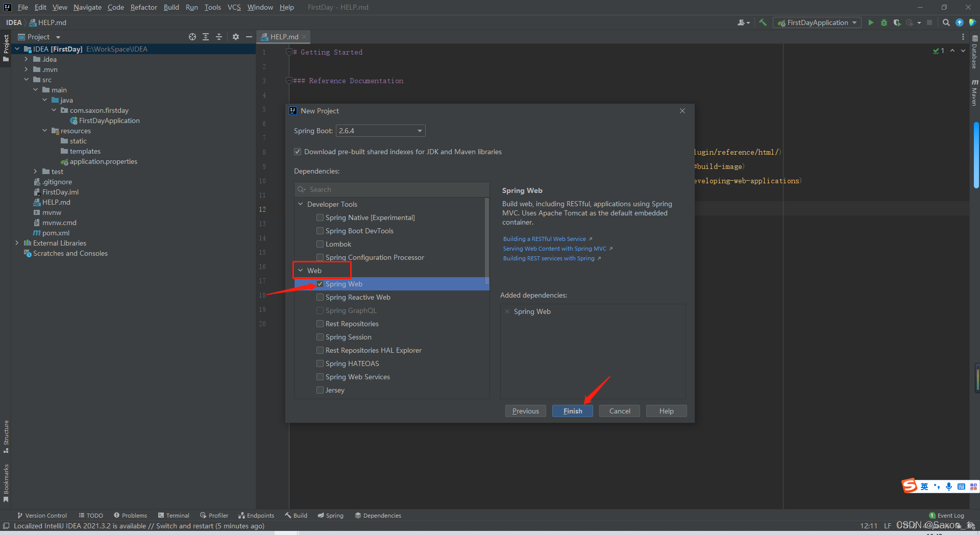
Task: Open Search Everywhere magnifier icon
Action: (946, 22)
